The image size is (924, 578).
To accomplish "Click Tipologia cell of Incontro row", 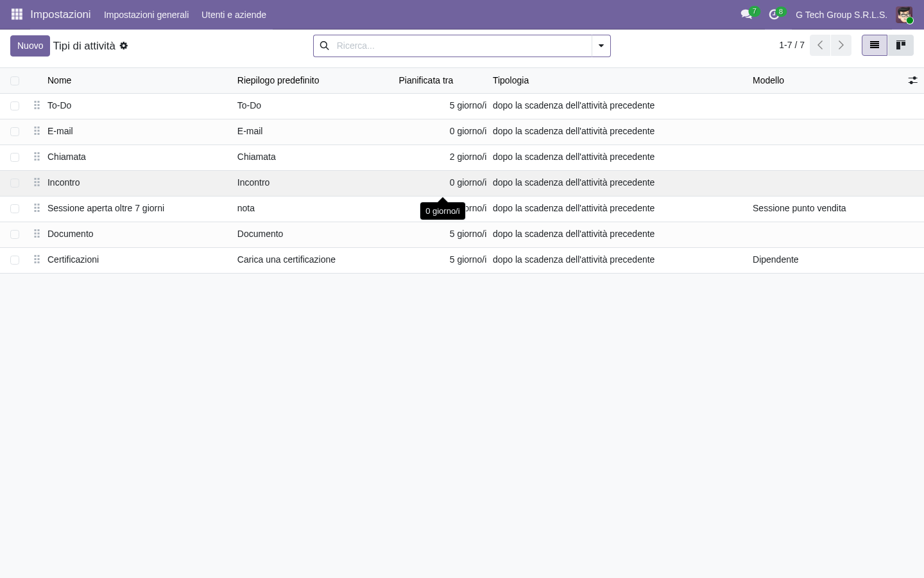I will coord(574,182).
